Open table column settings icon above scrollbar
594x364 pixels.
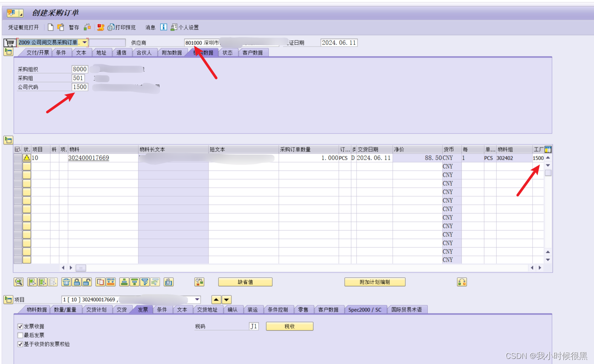coord(548,149)
